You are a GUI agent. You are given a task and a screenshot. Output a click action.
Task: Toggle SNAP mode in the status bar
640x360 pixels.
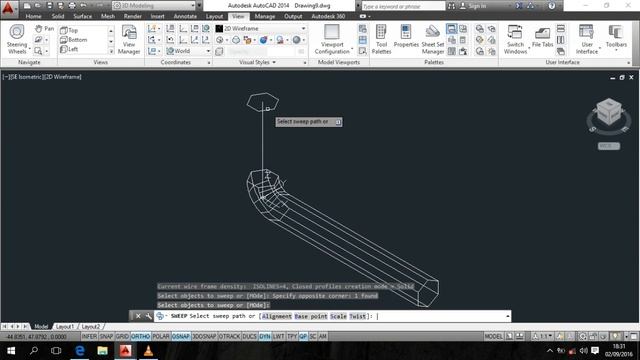pos(106,336)
